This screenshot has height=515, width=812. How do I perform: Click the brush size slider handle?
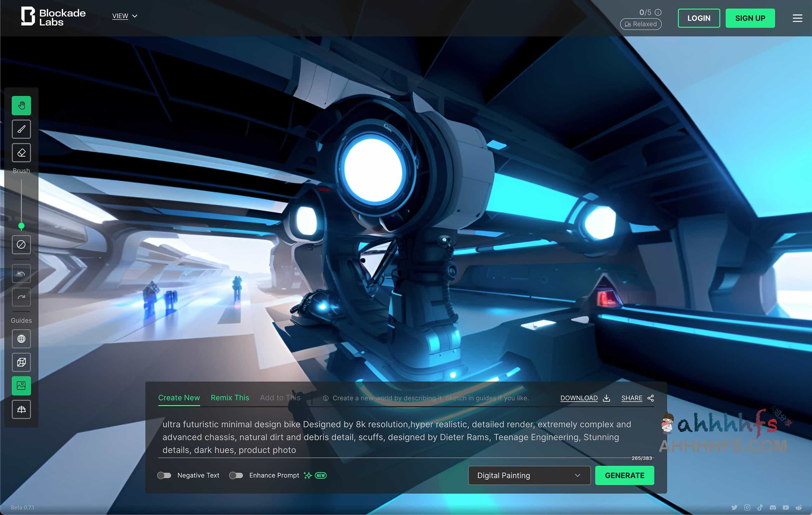(21, 226)
